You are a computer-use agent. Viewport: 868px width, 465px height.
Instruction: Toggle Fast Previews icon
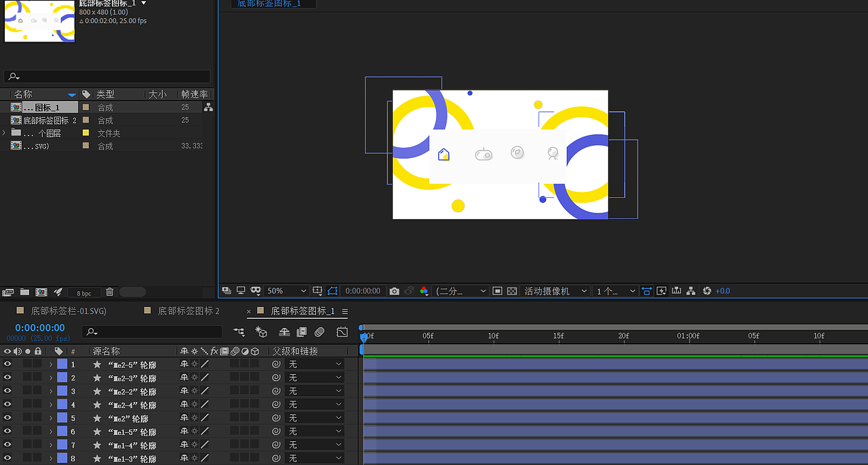click(x=661, y=291)
